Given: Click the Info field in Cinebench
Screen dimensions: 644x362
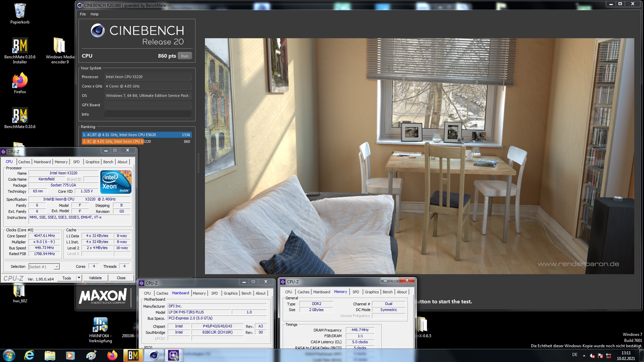Looking at the screenshot, I should (x=148, y=114).
